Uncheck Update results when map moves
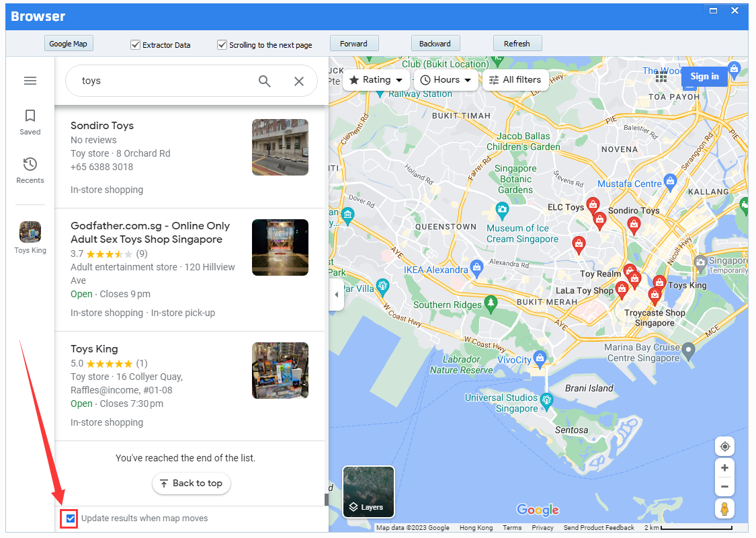The image size is (756, 538). (x=71, y=518)
